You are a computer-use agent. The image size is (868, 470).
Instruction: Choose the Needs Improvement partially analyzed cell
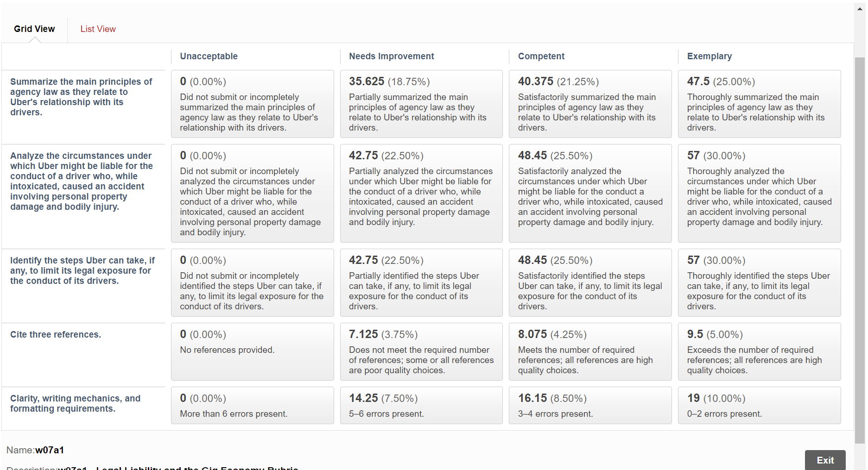421,193
